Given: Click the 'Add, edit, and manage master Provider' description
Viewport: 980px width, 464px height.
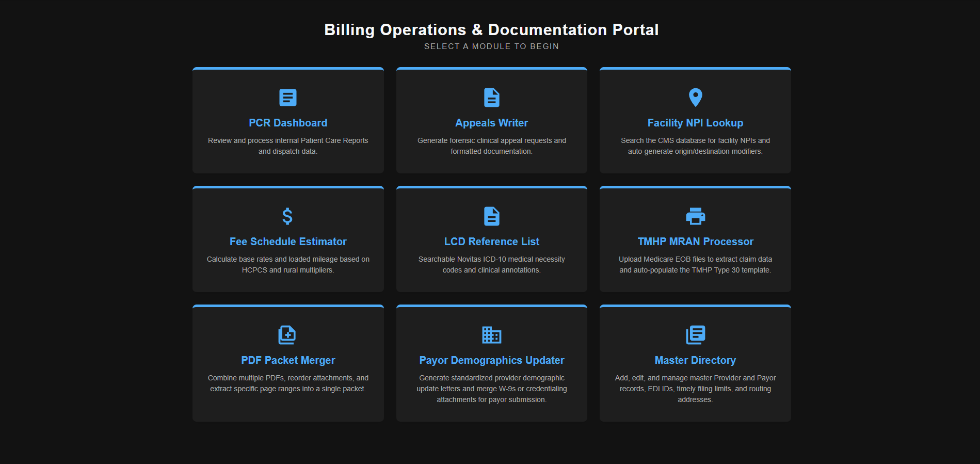Looking at the screenshot, I should pyautogui.click(x=696, y=389).
